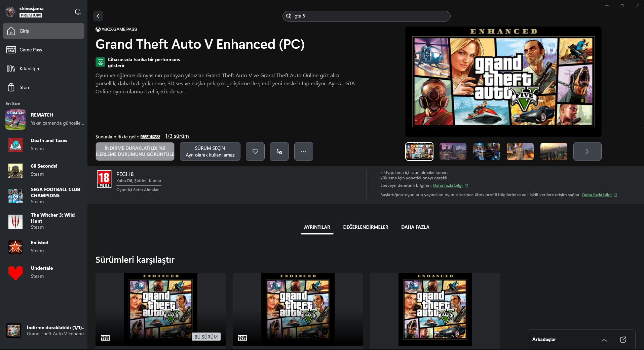Expand the Arkadaşlar friends panel
The image size is (644, 350).
604,340
